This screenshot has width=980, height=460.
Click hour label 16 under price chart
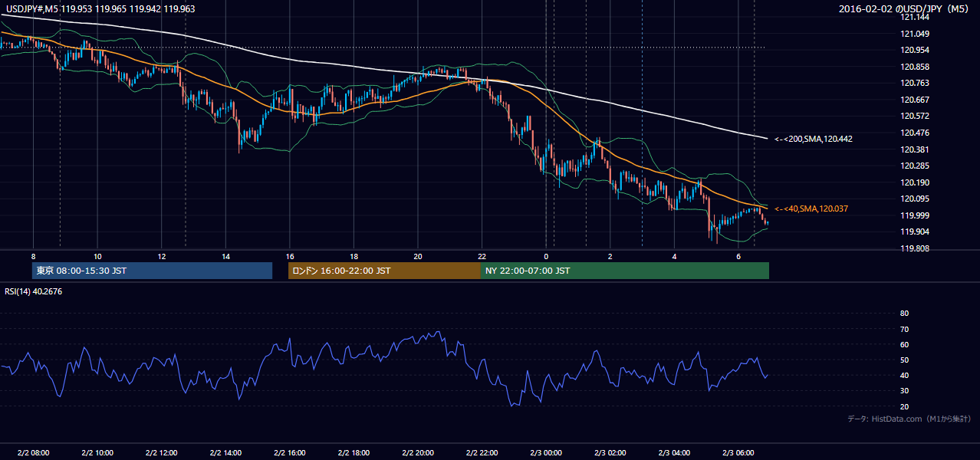click(x=290, y=256)
